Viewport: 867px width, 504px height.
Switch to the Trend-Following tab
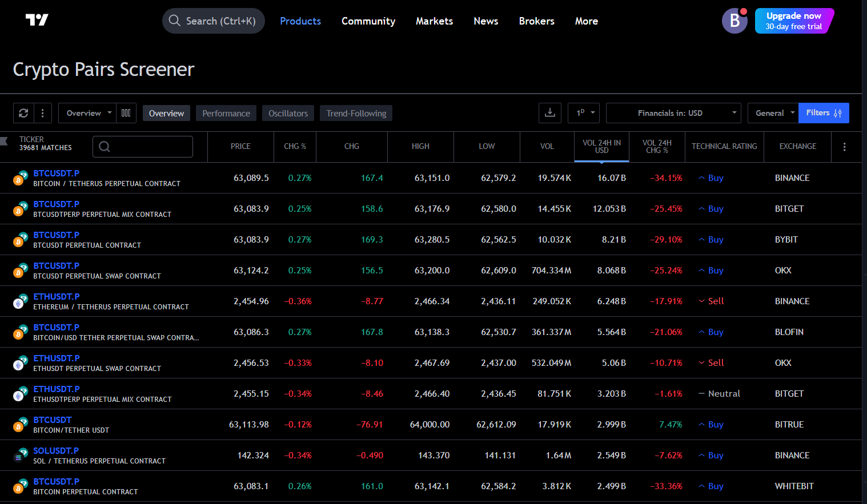pyautogui.click(x=356, y=113)
